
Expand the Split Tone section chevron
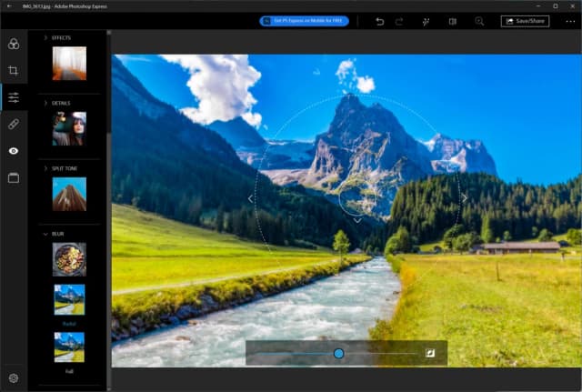[45, 168]
